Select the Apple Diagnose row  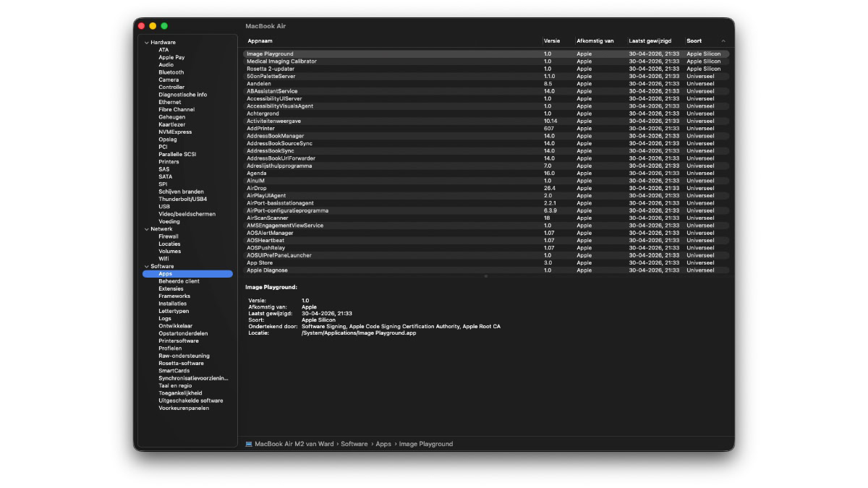(x=486, y=270)
